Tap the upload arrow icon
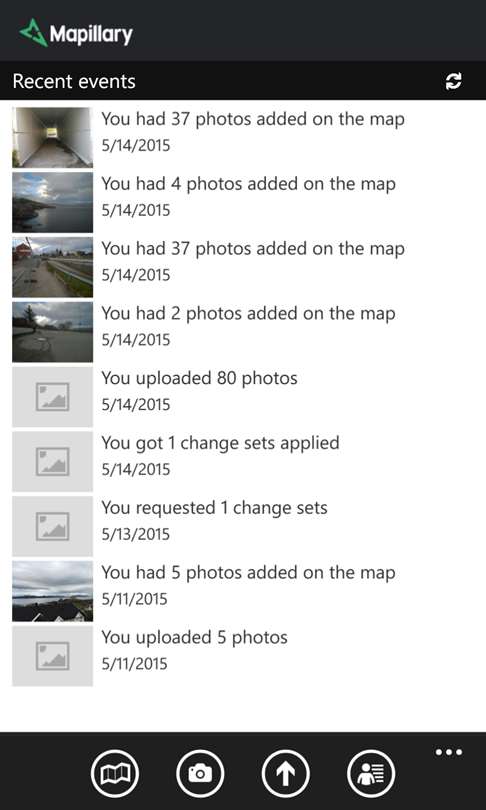This screenshot has width=486, height=810. click(x=286, y=773)
